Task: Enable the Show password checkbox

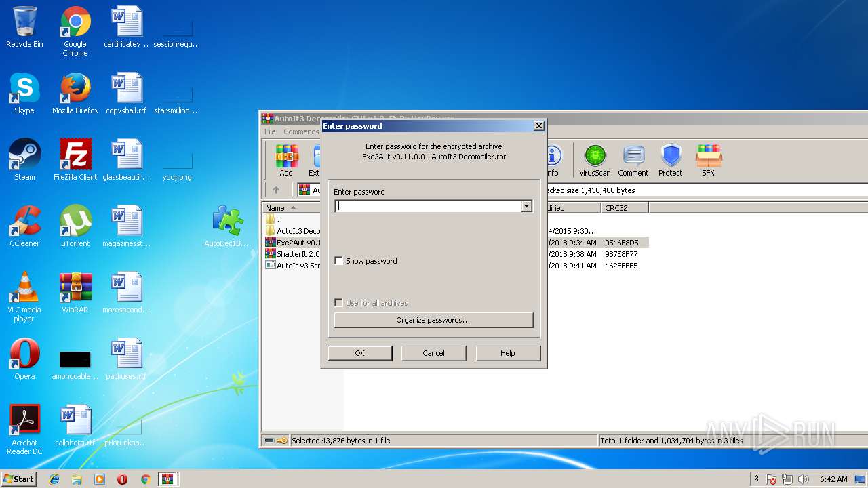Action: coord(339,261)
